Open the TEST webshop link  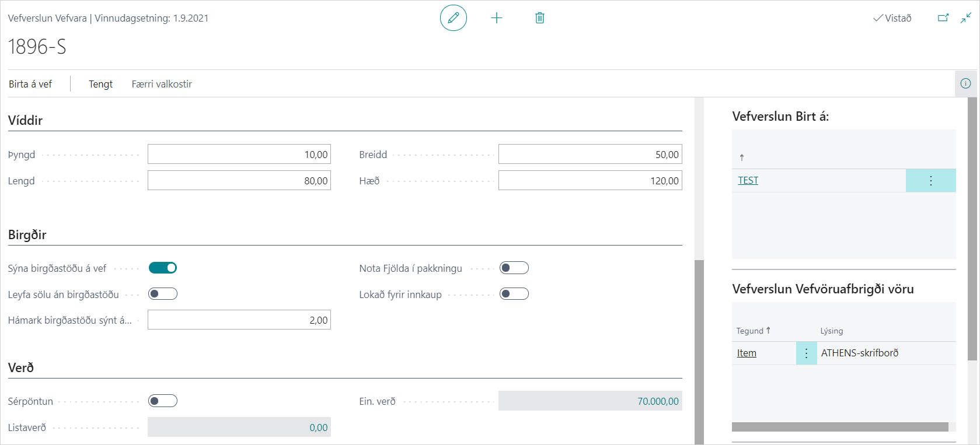click(x=748, y=181)
